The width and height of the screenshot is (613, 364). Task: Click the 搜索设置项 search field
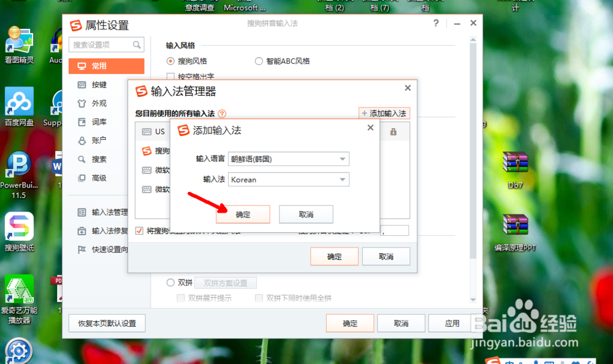coord(106,45)
